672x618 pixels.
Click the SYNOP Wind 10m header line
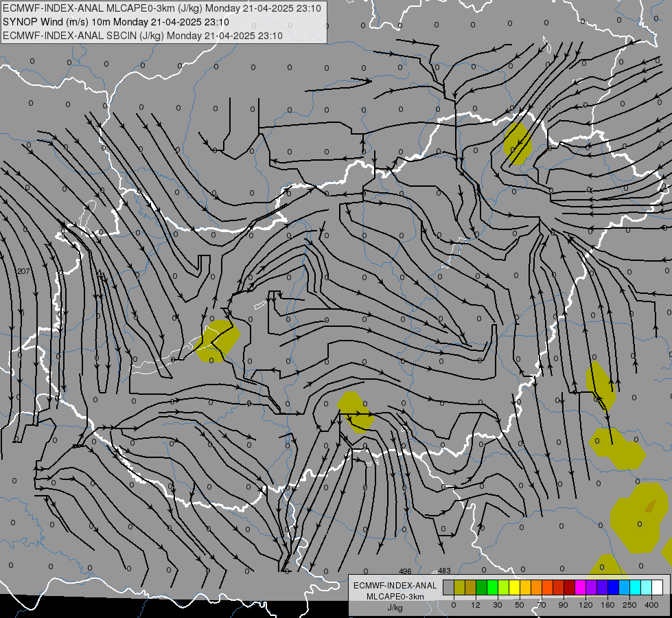pos(116,22)
